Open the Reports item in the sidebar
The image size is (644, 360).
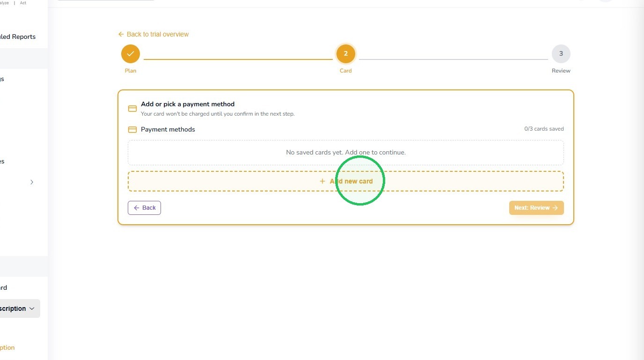click(x=18, y=37)
